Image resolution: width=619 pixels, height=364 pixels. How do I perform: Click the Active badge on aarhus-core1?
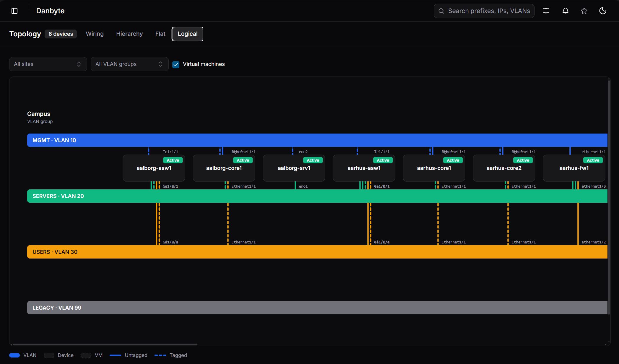click(x=453, y=160)
